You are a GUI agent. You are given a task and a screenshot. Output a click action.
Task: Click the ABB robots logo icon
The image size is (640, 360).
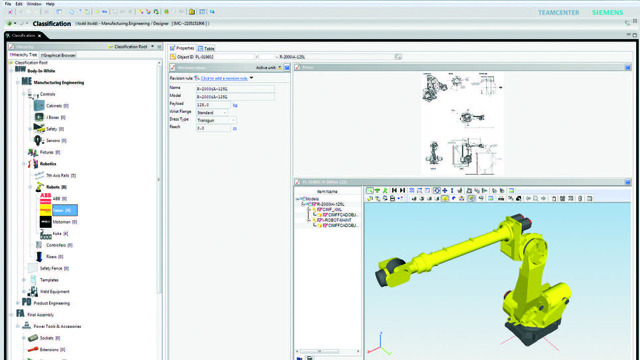click(45, 198)
